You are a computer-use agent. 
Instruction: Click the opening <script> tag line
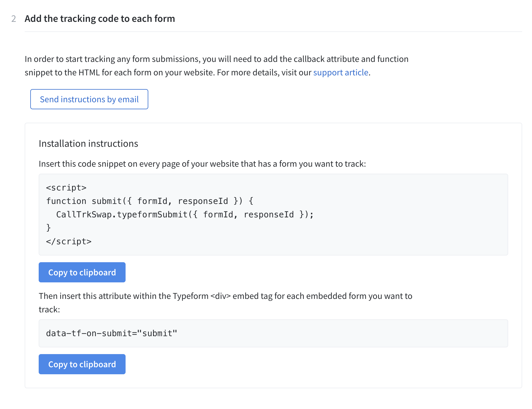coord(66,188)
